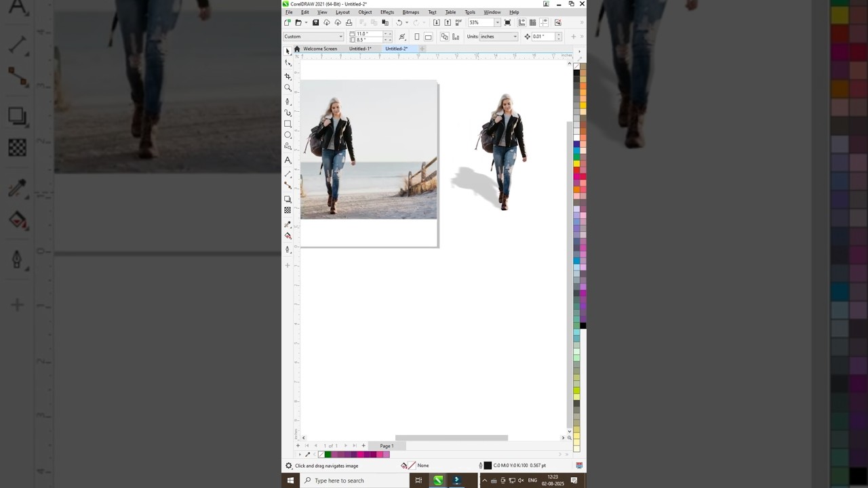Click the Print icon
Screen dimensions: 868x488
pyautogui.click(x=349, y=22)
